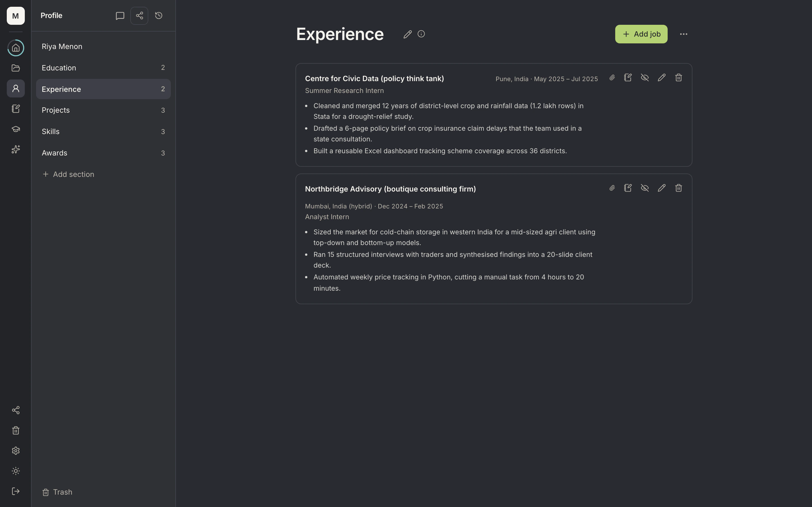Toggle light/dark theme sun icon

point(16,471)
